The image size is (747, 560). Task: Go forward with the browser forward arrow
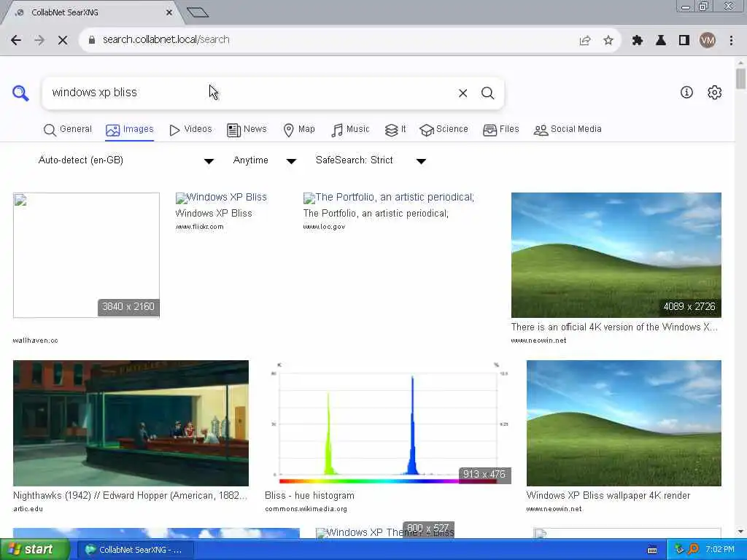click(x=39, y=40)
